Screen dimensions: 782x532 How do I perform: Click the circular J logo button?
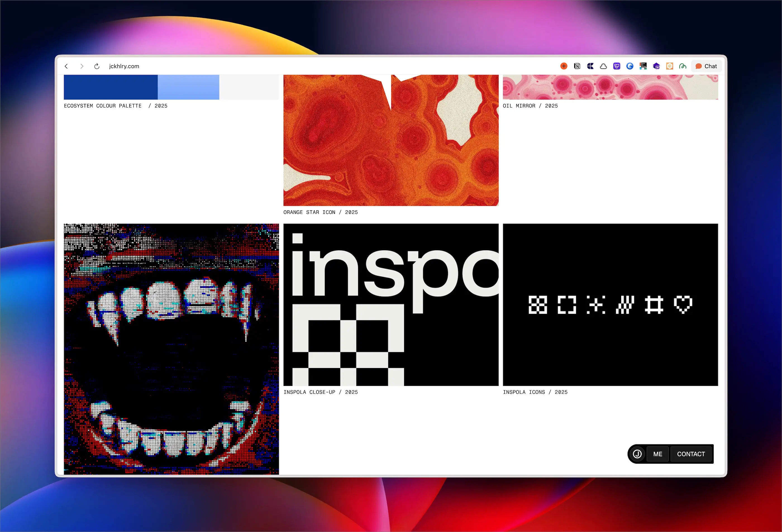point(637,454)
